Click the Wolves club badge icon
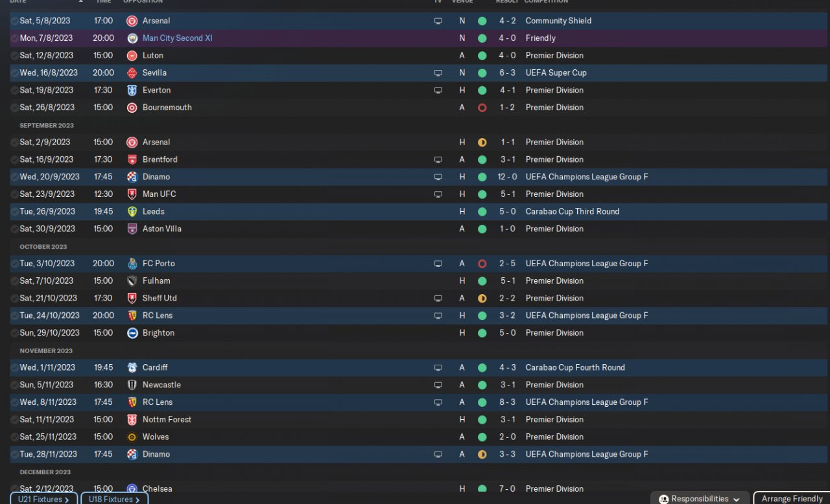The width and height of the screenshot is (830, 504). pos(132,437)
